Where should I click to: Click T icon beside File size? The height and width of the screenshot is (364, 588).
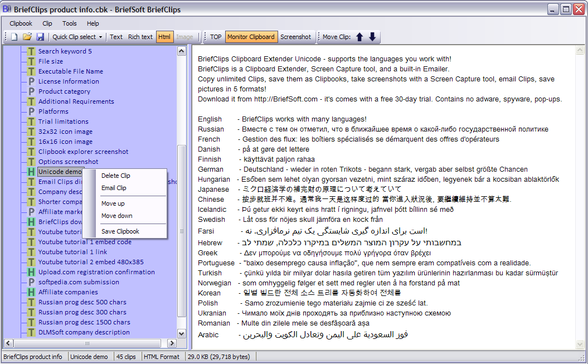click(x=32, y=61)
